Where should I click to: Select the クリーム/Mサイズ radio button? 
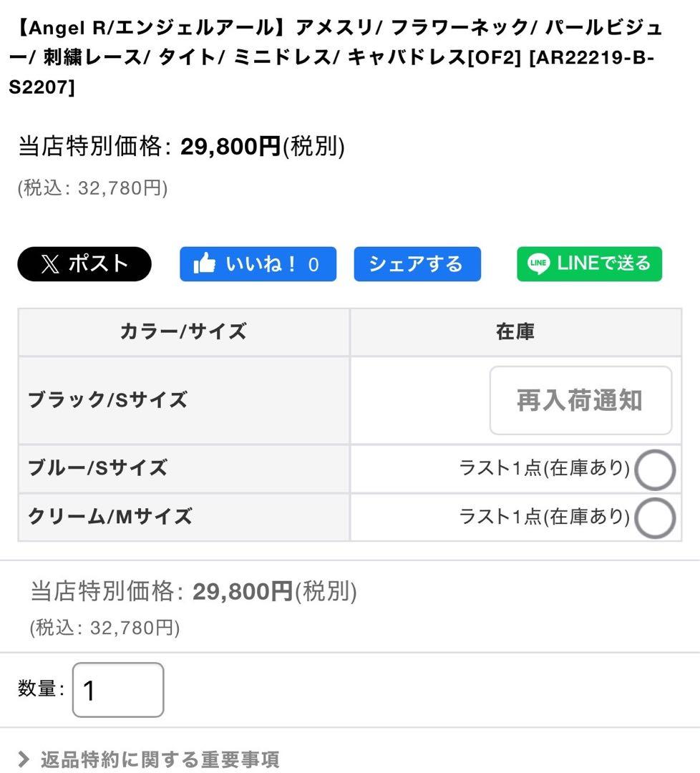point(655,518)
